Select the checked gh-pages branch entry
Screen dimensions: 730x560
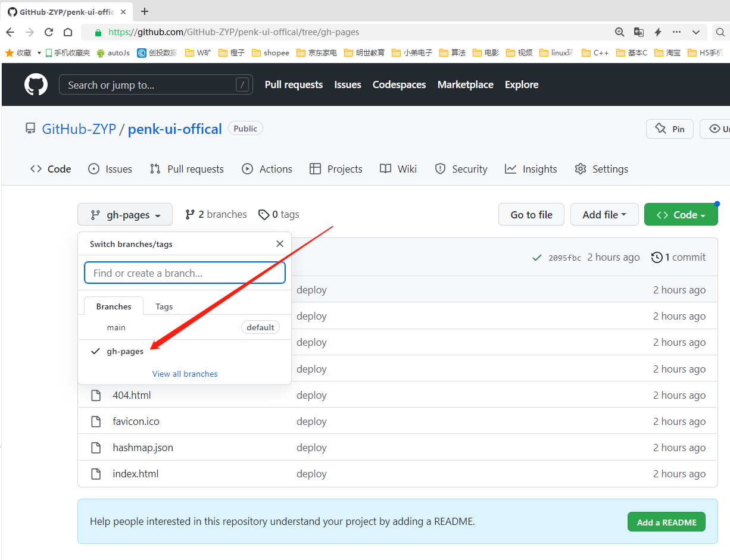point(185,351)
